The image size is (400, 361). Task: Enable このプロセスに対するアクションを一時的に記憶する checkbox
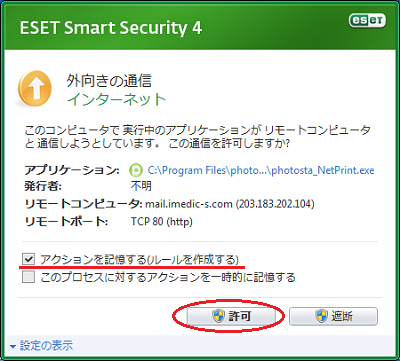(x=28, y=277)
